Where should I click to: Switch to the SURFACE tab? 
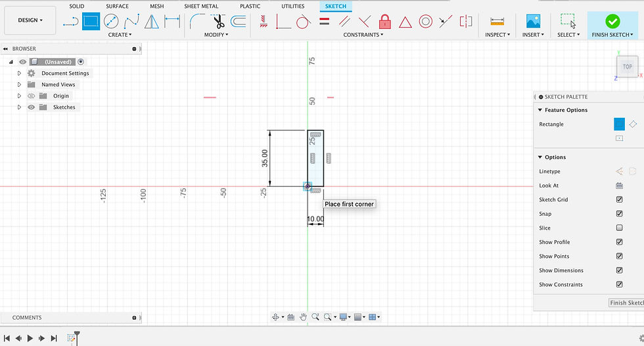(x=117, y=6)
